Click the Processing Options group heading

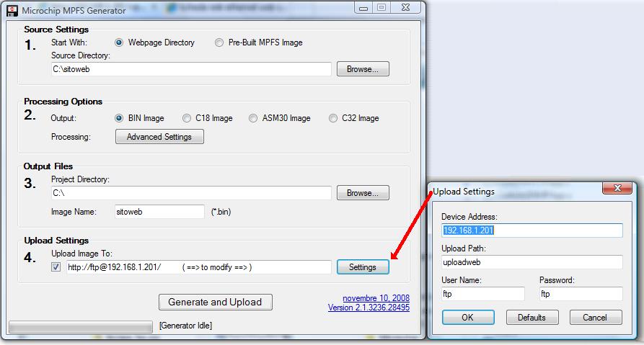click(63, 102)
